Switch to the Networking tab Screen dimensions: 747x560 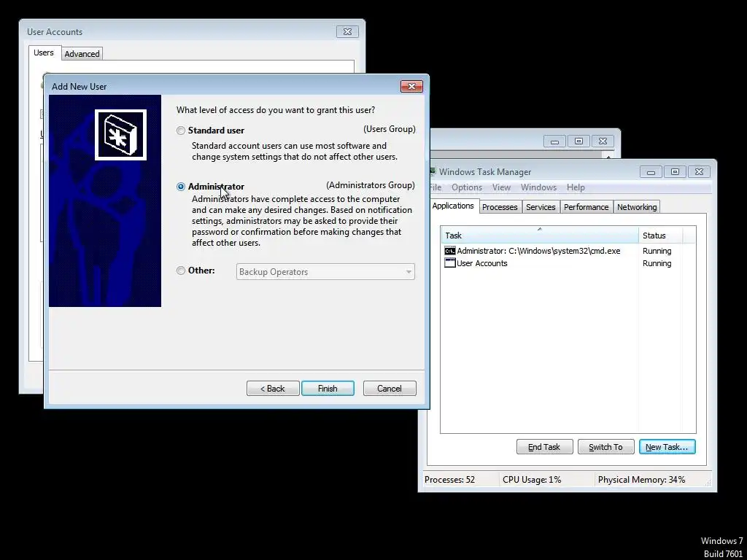(637, 207)
